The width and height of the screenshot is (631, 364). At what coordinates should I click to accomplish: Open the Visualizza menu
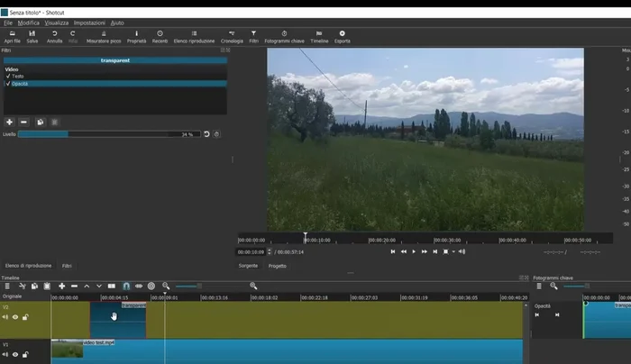(x=56, y=23)
